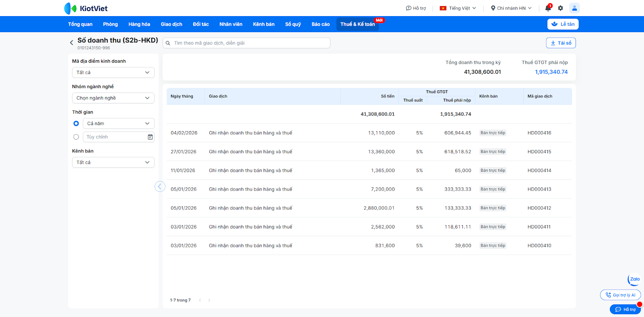Screen dimensions: 644x317
Task: Go to next page arrow in pagination
Action: pos(209,300)
